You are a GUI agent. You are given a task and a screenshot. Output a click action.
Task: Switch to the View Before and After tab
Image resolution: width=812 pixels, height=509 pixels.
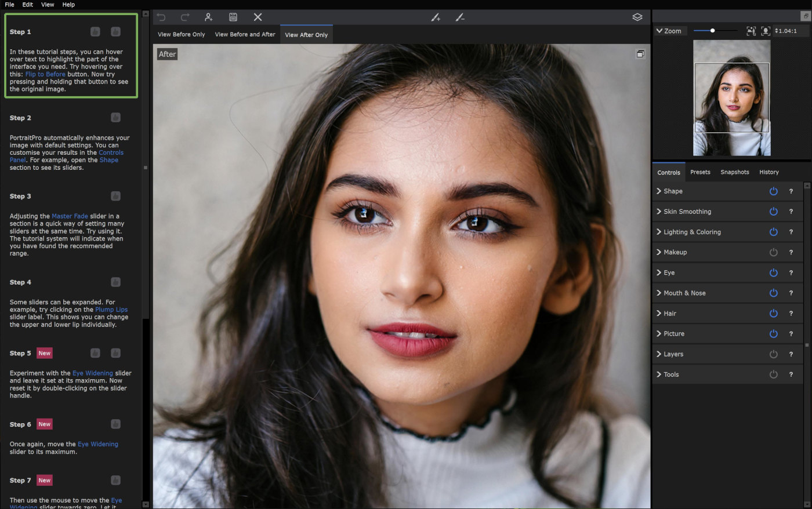(x=245, y=34)
